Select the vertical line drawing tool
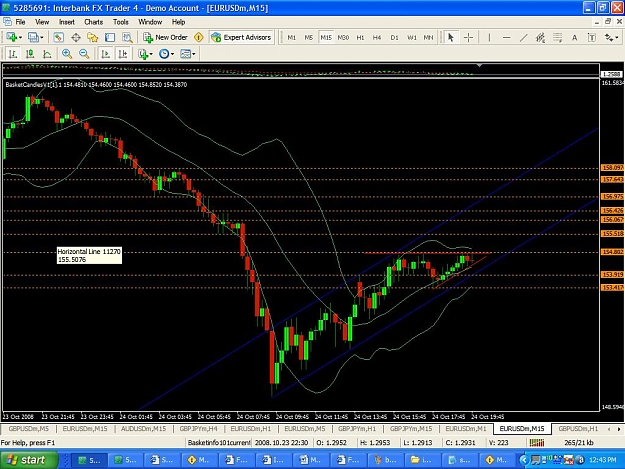625x469 pixels. (489, 37)
